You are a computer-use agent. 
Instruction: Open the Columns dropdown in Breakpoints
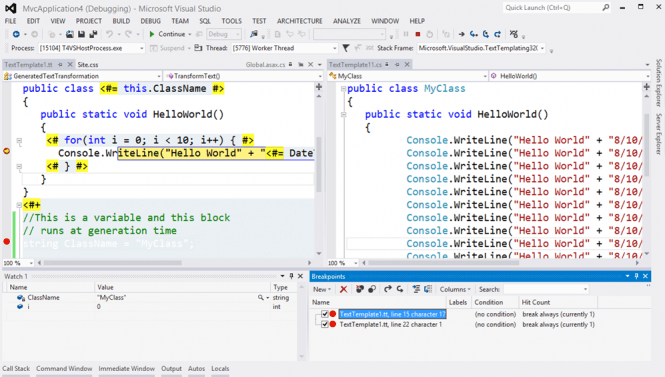455,289
